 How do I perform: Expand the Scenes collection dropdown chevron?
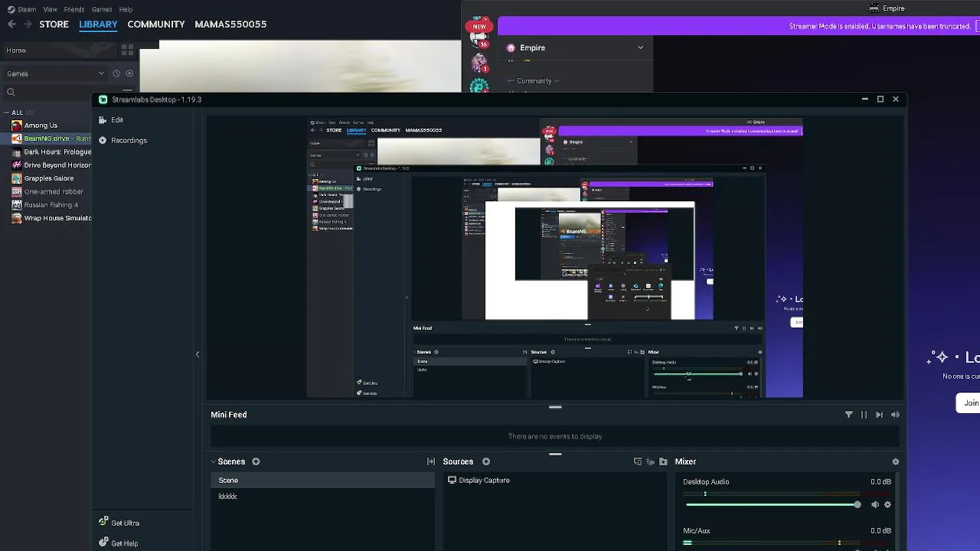point(214,461)
